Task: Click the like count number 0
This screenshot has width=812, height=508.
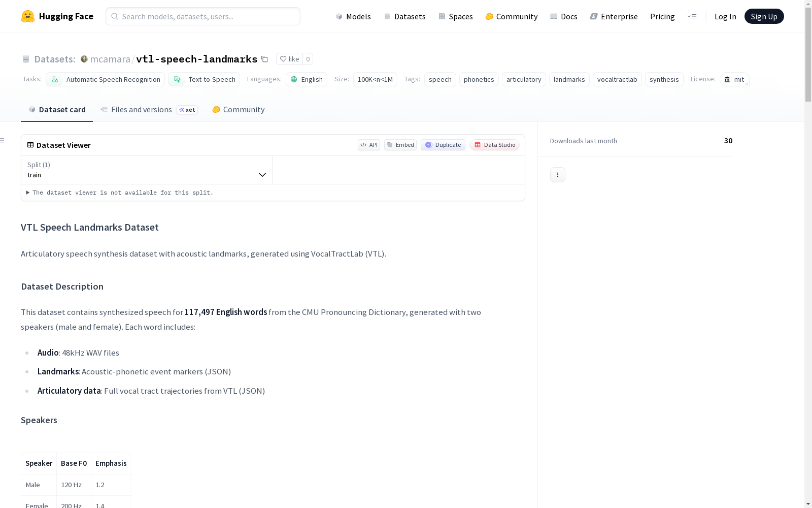Action: click(308, 59)
